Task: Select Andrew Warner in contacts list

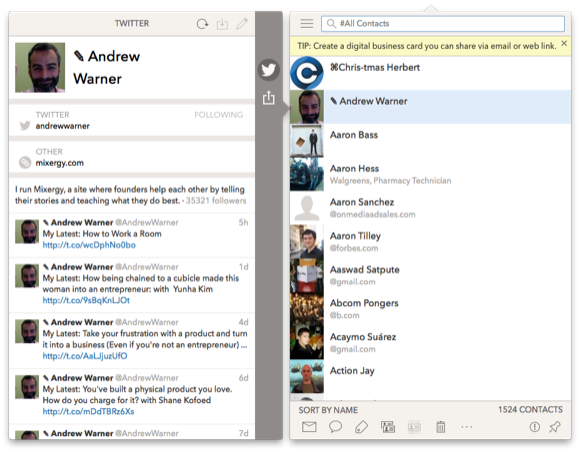Action: pos(430,107)
